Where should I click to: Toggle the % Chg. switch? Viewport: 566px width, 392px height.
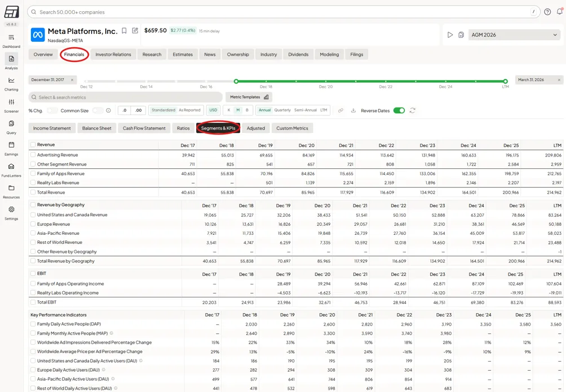click(x=52, y=111)
